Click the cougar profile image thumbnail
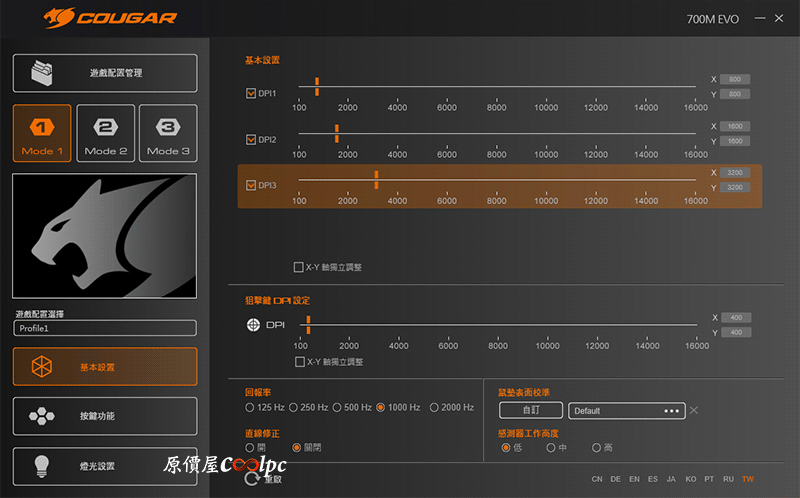Image resolution: width=800 pixels, height=498 pixels. [x=105, y=236]
